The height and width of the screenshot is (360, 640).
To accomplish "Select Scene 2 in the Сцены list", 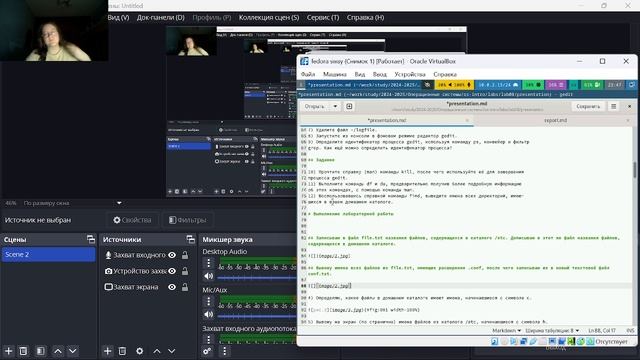I will [x=49, y=254].
